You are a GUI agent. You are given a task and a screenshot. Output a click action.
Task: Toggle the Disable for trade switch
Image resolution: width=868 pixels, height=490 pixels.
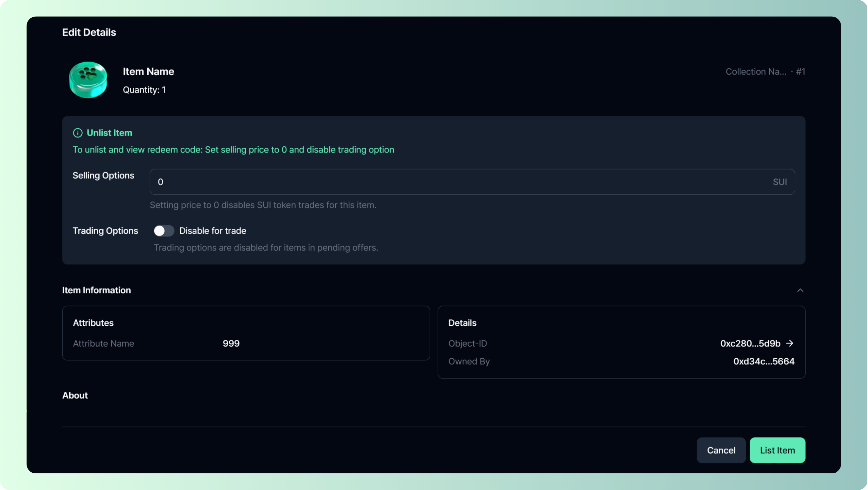pos(164,231)
